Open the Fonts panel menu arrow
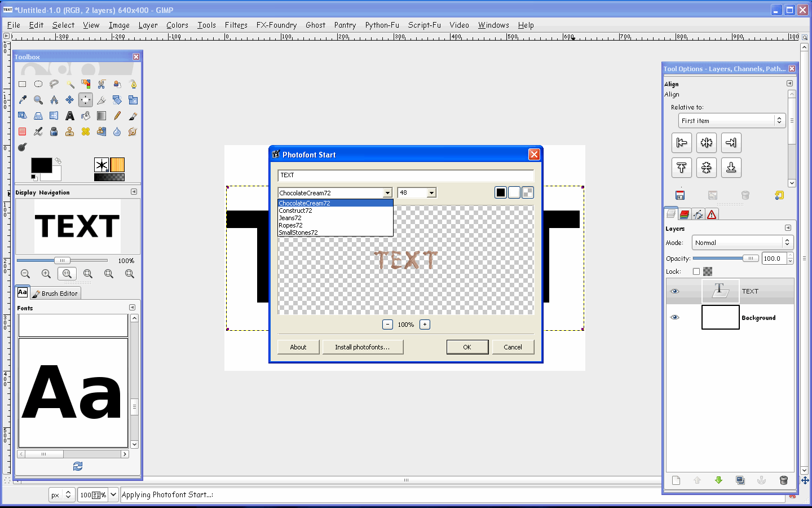Image resolution: width=812 pixels, height=508 pixels. 132,308
